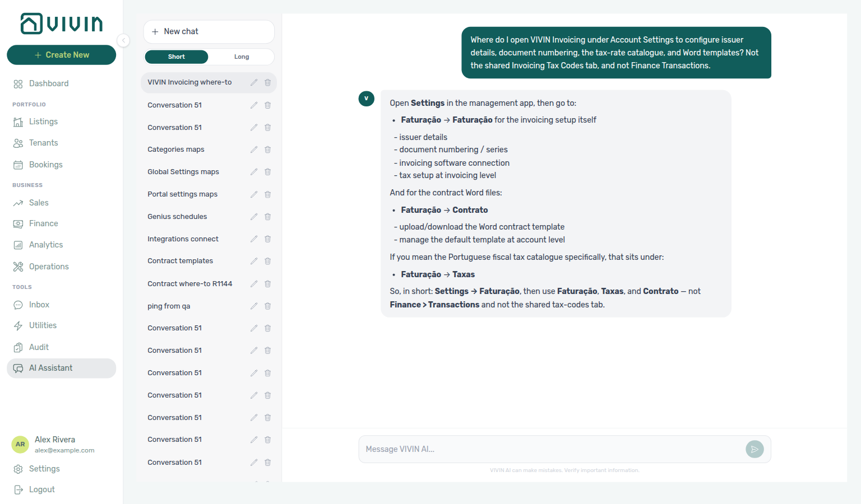This screenshot has height=504, width=861.
Task: Delete the Genius schedules chat
Action: (268, 217)
